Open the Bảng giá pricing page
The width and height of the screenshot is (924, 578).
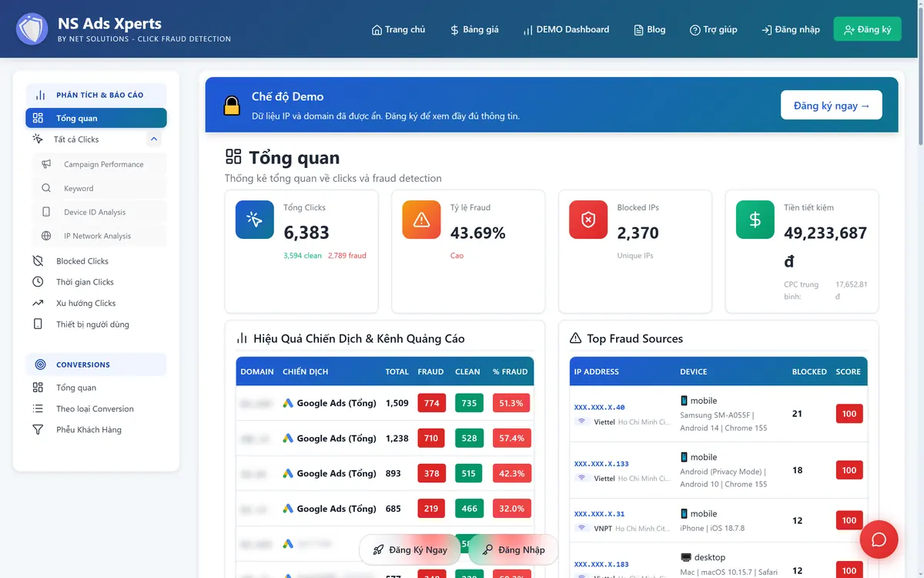click(474, 29)
